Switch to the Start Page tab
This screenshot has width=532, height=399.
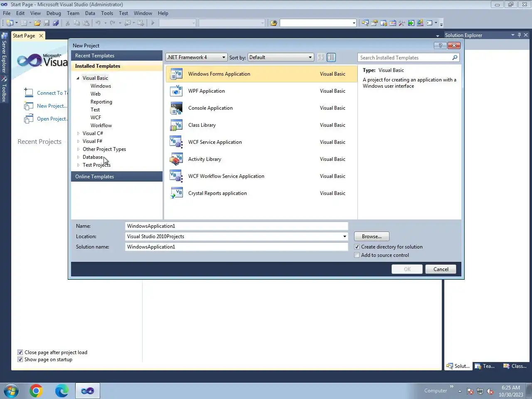click(x=24, y=36)
